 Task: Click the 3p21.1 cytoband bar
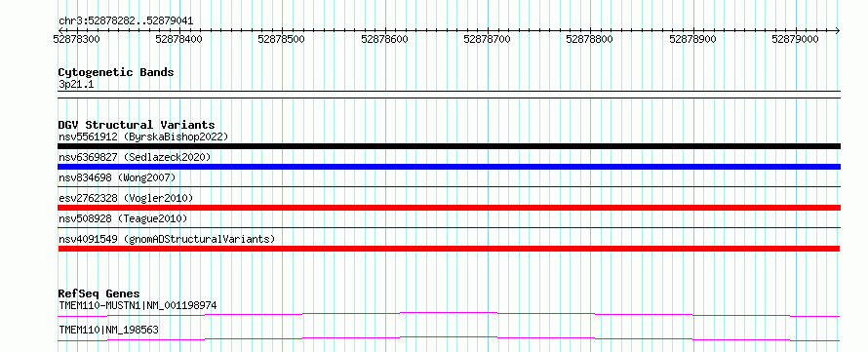pyautogui.click(x=449, y=95)
